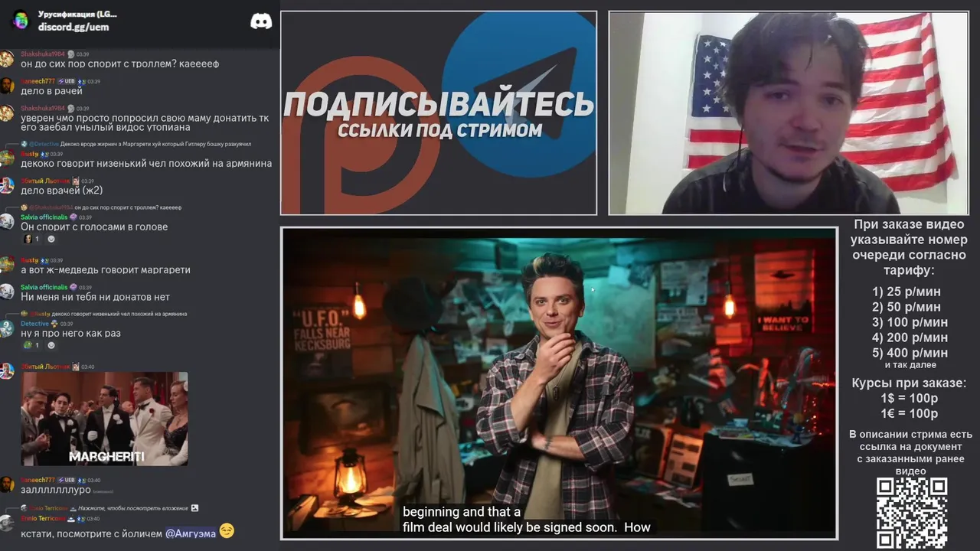Click Salvia officinalis avatar beside 'Ни меня ни тебя'
This screenshot has height=551, width=980.
pos(7,292)
